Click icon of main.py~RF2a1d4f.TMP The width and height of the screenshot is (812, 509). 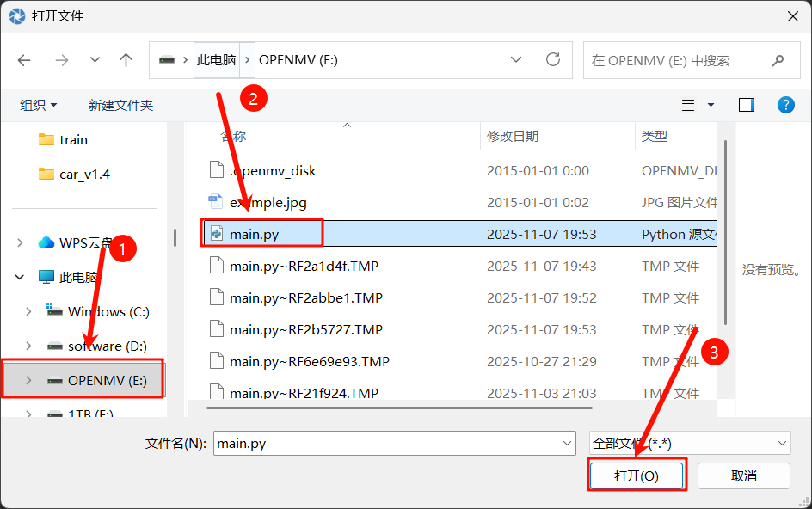216,266
